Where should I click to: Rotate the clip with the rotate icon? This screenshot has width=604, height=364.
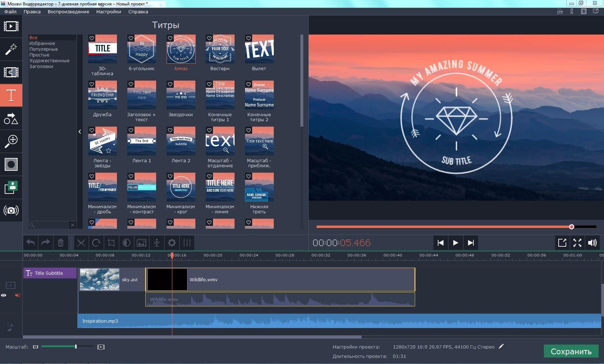(x=96, y=243)
